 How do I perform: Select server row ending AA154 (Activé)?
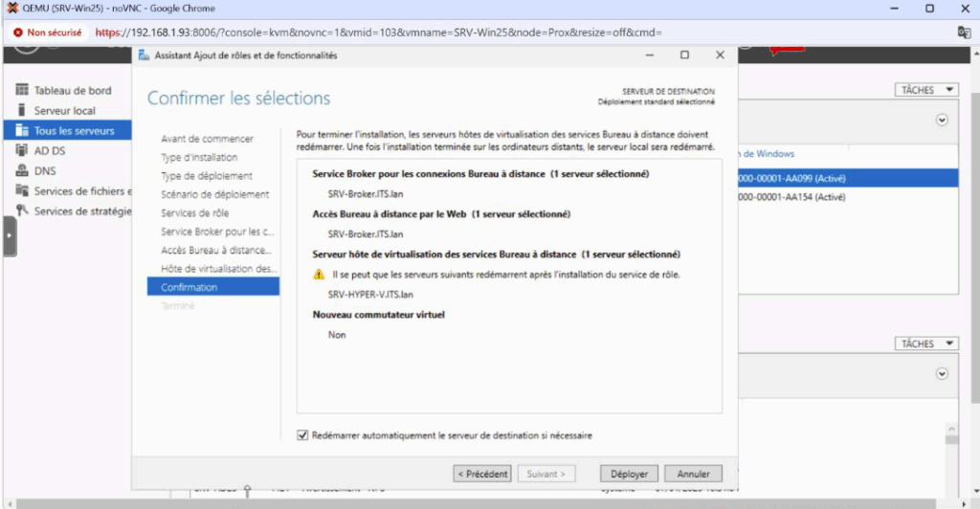point(848,197)
